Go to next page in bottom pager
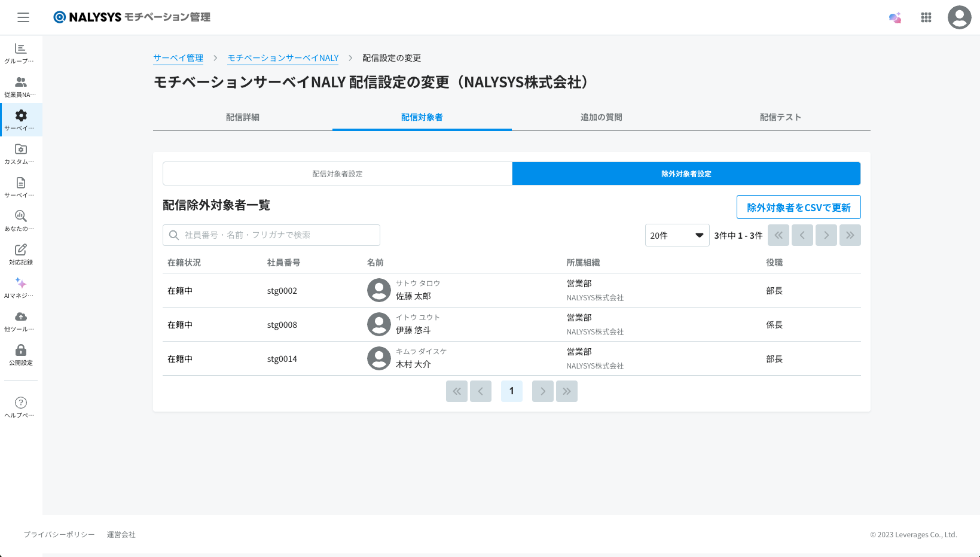The height and width of the screenshot is (557, 980). [x=543, y=391]
